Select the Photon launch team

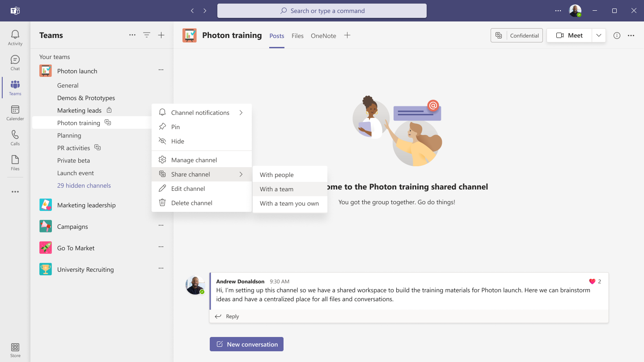(x=77, y=71)
